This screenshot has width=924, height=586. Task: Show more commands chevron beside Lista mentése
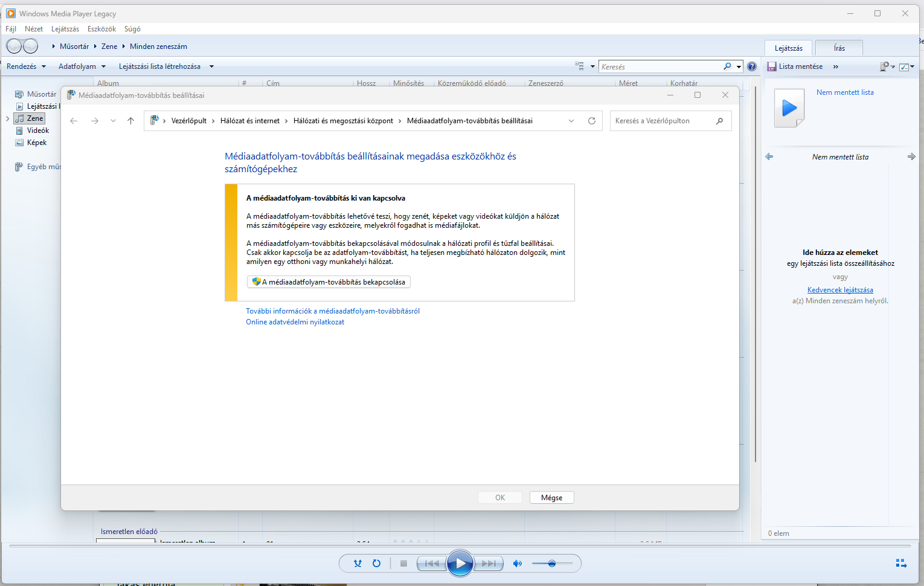[x=836, y=66]
